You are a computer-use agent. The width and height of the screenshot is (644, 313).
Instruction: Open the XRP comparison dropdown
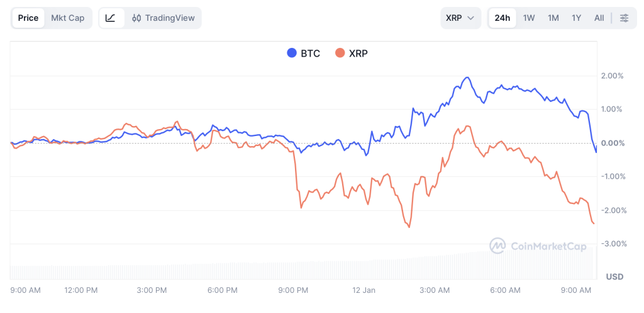click(x=460, y=18)
